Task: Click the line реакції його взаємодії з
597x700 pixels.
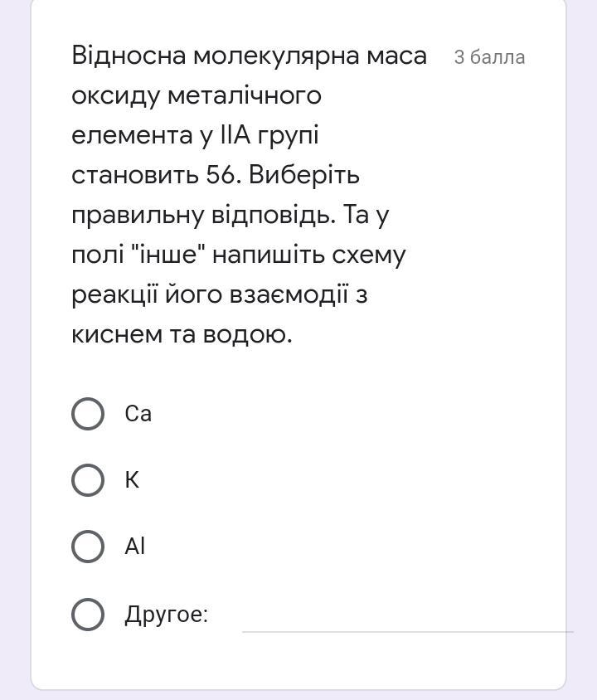Action: [220, 295]
